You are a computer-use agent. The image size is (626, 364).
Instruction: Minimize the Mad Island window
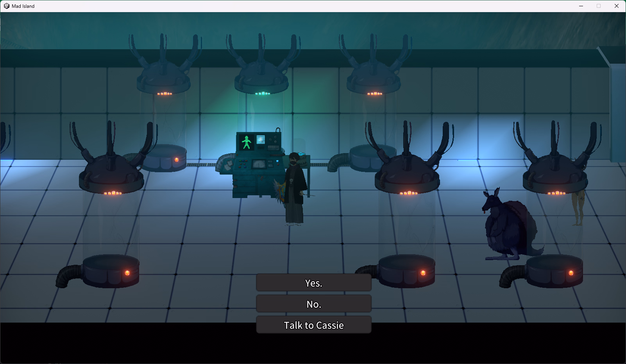[581, 6]
